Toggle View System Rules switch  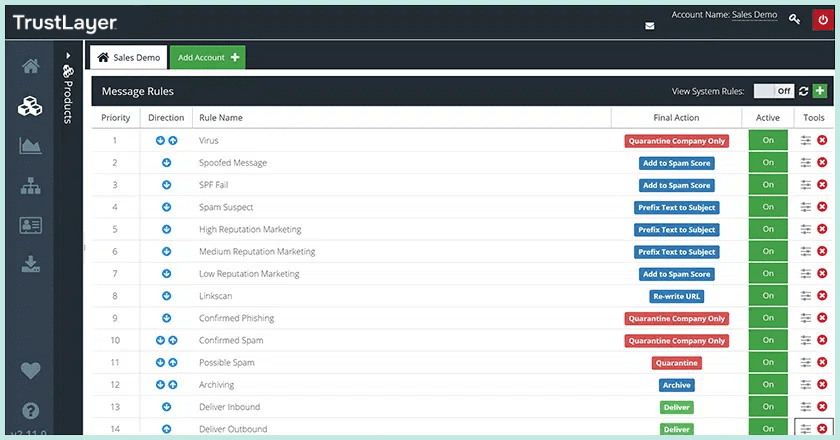[773, 91]
